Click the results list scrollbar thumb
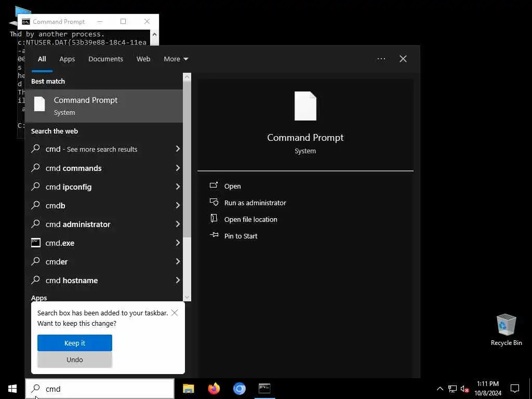The width and height of the screenshot is (532, 399). click(x=187, y=158)
